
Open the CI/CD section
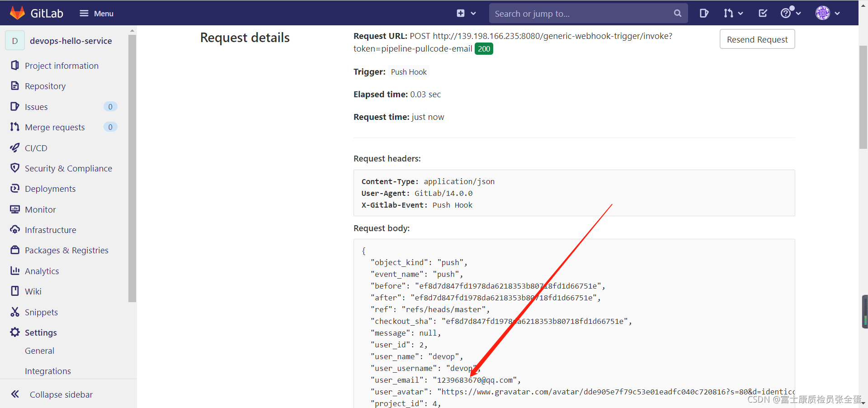click(x=36, y=148)
